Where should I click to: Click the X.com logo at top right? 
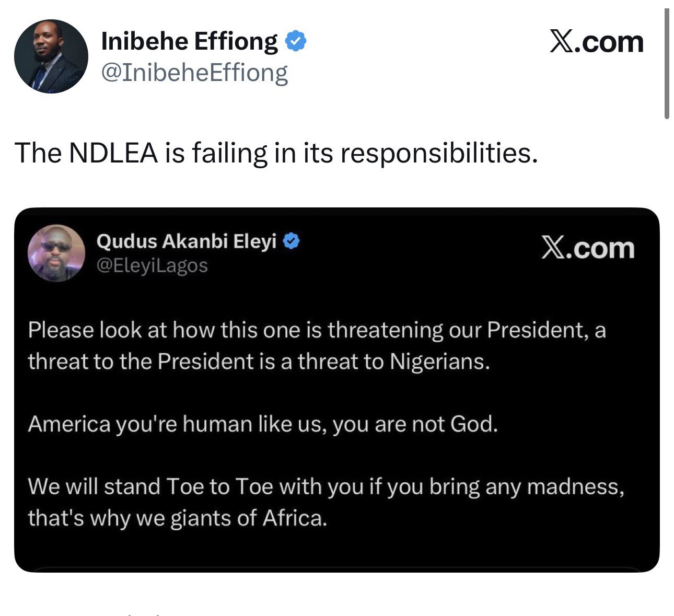(596, 42)
